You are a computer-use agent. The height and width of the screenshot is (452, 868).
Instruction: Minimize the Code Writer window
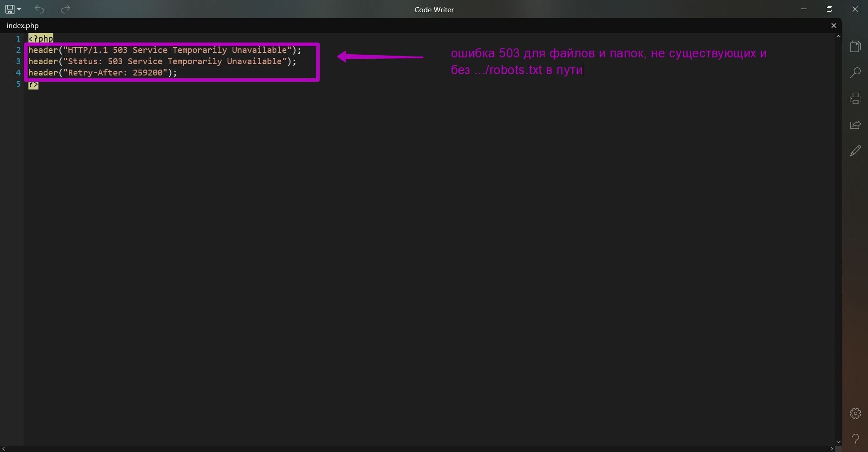[x=804, y=9]
